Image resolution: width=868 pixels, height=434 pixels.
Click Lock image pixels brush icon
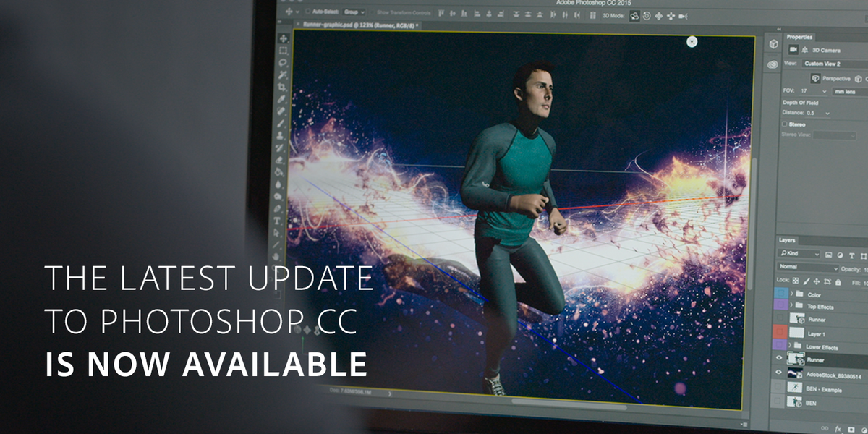point(807,282)
